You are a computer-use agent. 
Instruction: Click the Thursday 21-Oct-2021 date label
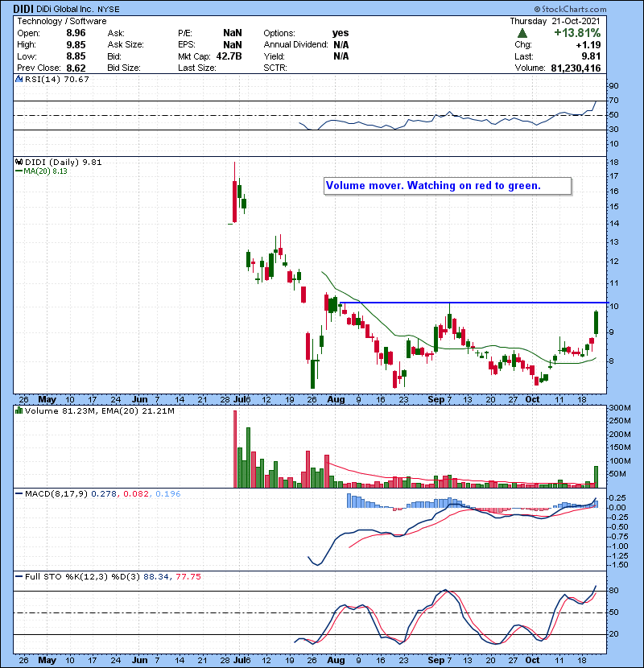click(555, 21)
